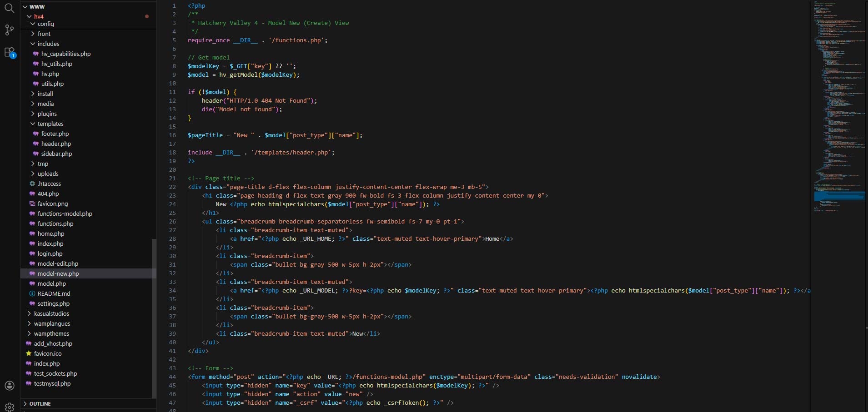The width and height of the screenshot is (868, 412).
Task: Select model-edit.php file
Action: point(58,263)
